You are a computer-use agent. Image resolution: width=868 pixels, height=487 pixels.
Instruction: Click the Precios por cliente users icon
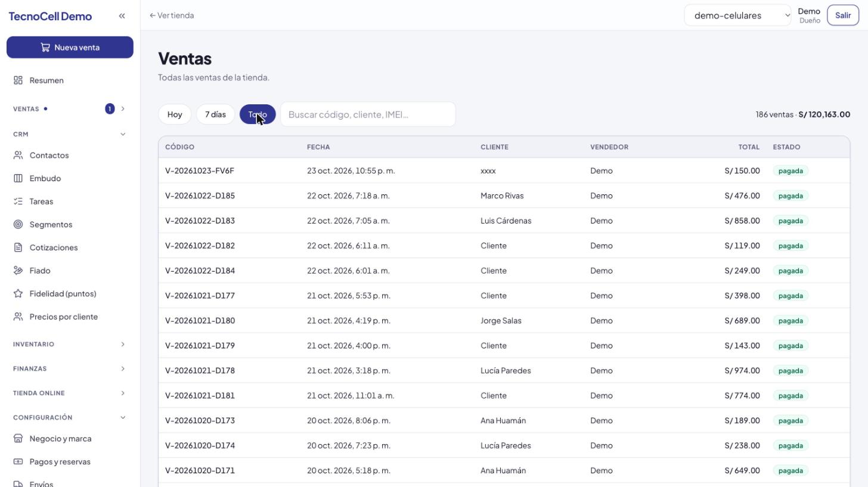[18, 317]
